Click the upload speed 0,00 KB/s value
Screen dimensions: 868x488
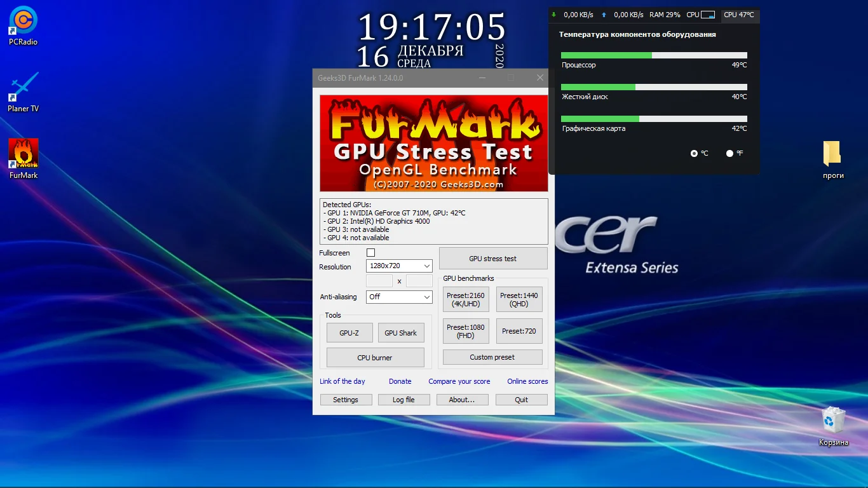coord(628,15)
